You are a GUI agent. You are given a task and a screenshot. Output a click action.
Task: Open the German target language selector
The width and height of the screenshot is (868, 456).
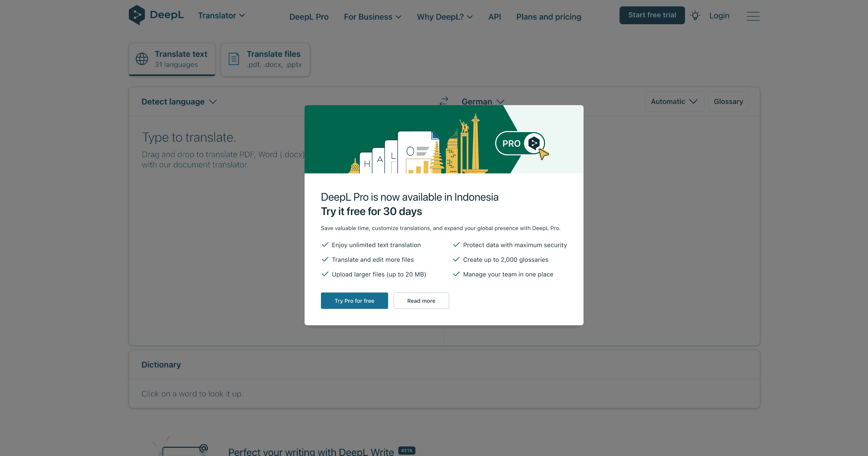pyautogui.click(x=483, y=102)
